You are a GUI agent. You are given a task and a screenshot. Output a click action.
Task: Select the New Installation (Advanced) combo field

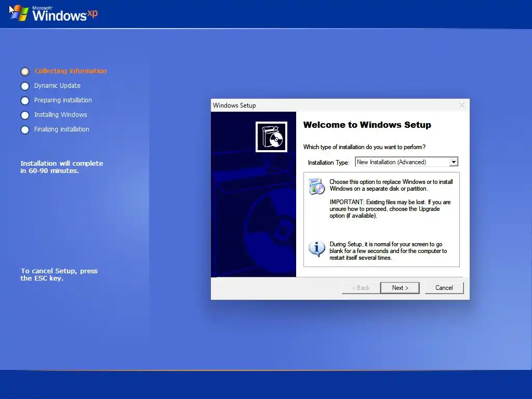click(406, 162)
